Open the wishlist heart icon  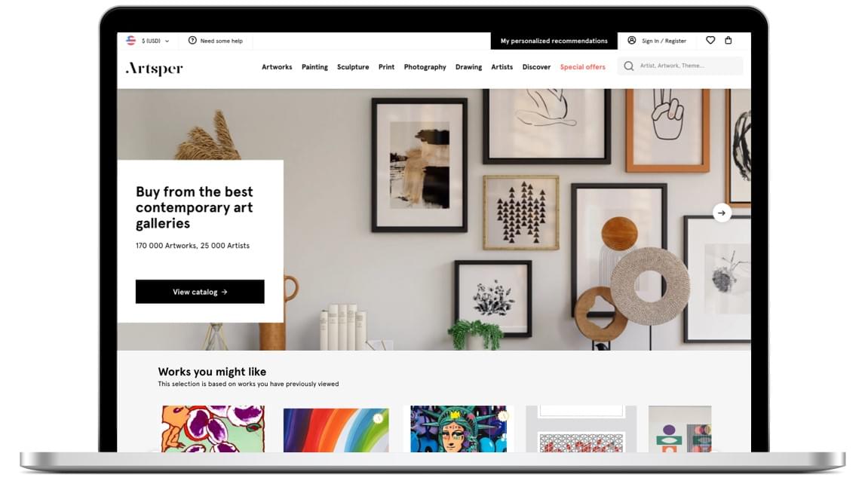click(x=710, y=41)
